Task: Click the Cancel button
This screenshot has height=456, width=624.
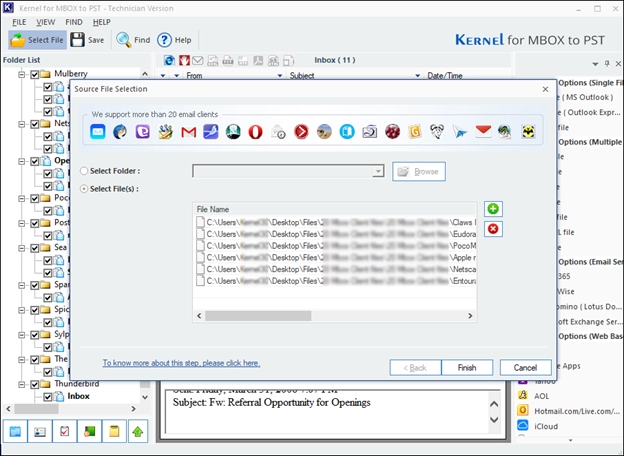Action: coord(525,368)
